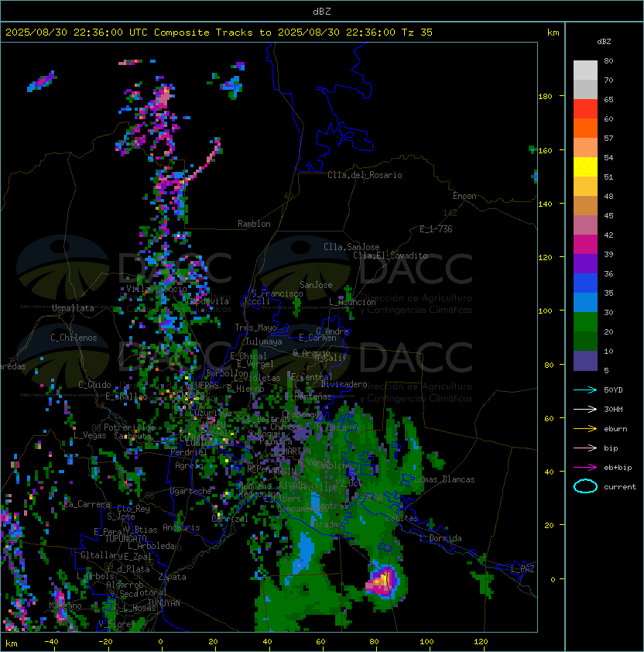This screenshot has width=644, height=652.
Task: Click the 'TUNUYAN' map label
Action: (164, 603)
